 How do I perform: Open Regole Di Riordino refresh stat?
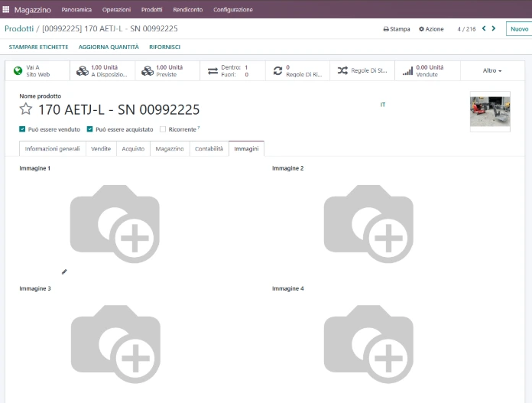coord(297,70)
